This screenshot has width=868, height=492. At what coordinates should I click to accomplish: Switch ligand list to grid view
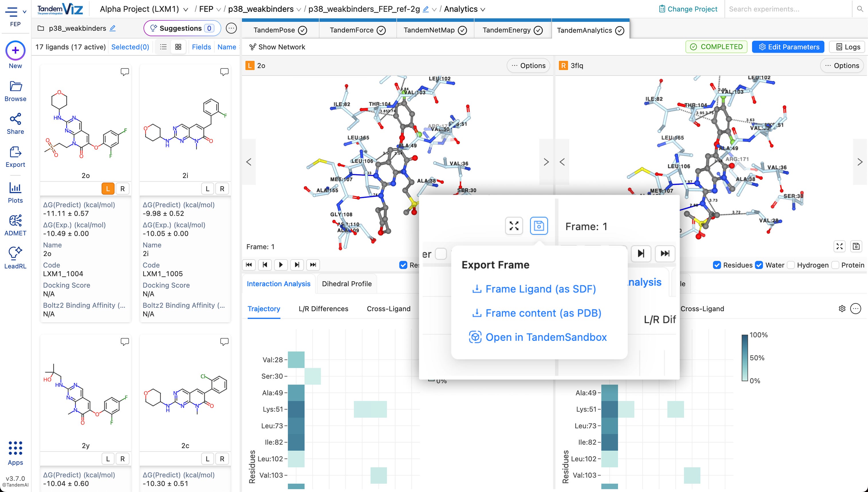click(x=178, y=47)
